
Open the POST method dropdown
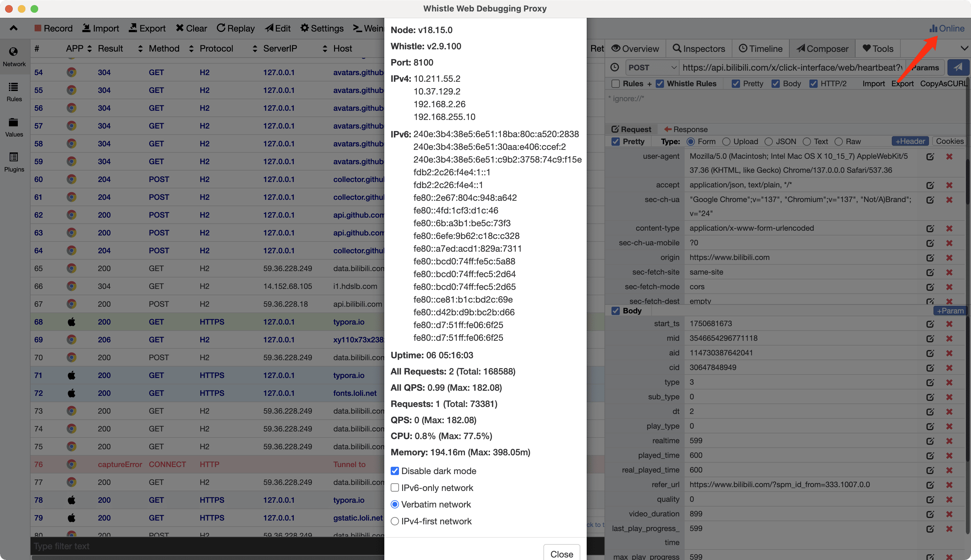pos(652,68)
